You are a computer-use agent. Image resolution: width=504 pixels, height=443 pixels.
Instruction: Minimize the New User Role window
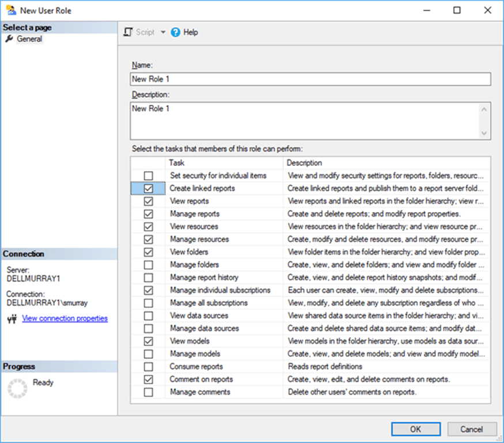pos(427,10)
